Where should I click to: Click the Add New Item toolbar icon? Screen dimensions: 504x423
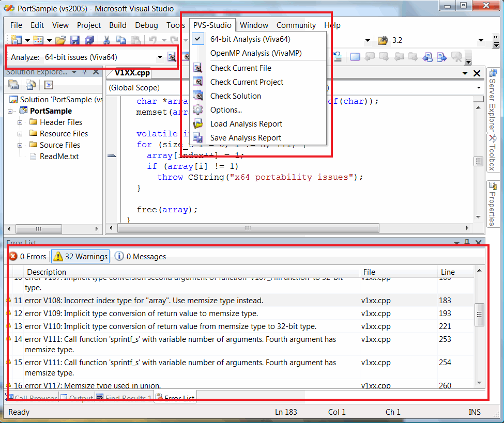point(38,40)
